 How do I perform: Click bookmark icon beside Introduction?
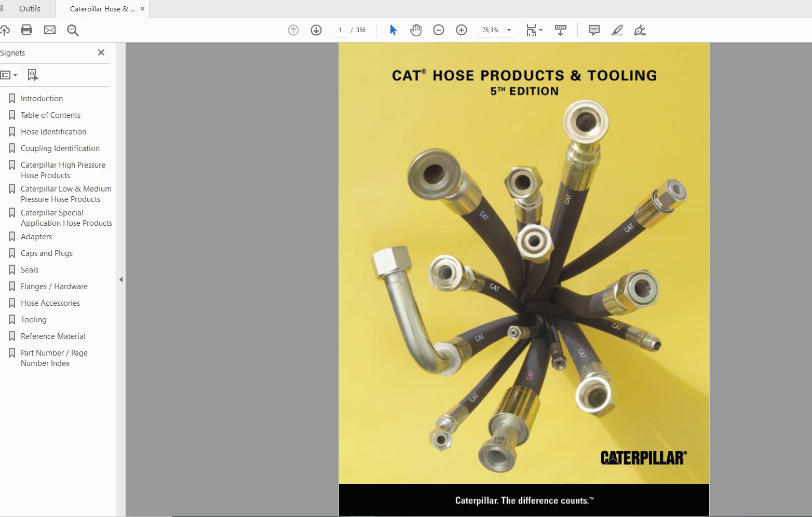click(12, 99)
